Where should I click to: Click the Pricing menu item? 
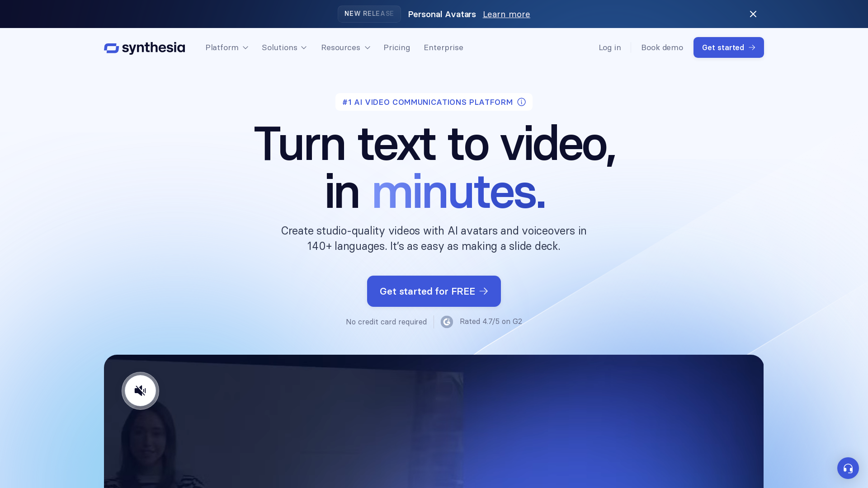[397, 47]
